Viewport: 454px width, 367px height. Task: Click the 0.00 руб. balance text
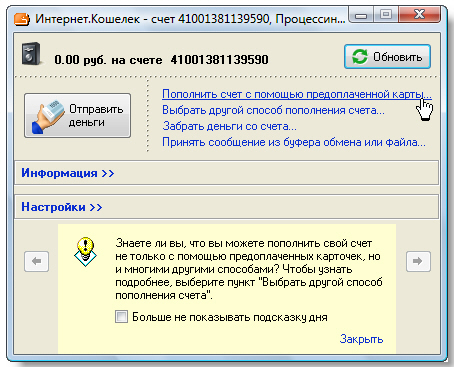click(x=80, y=60)
